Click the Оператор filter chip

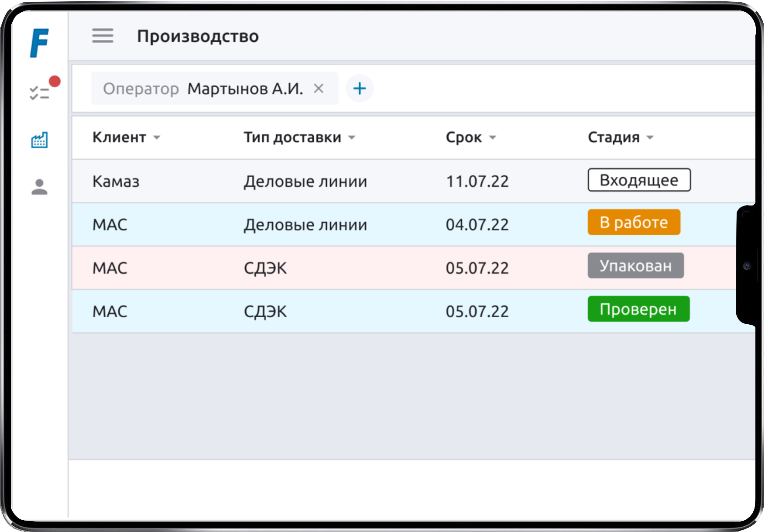(x=141, y=88)
